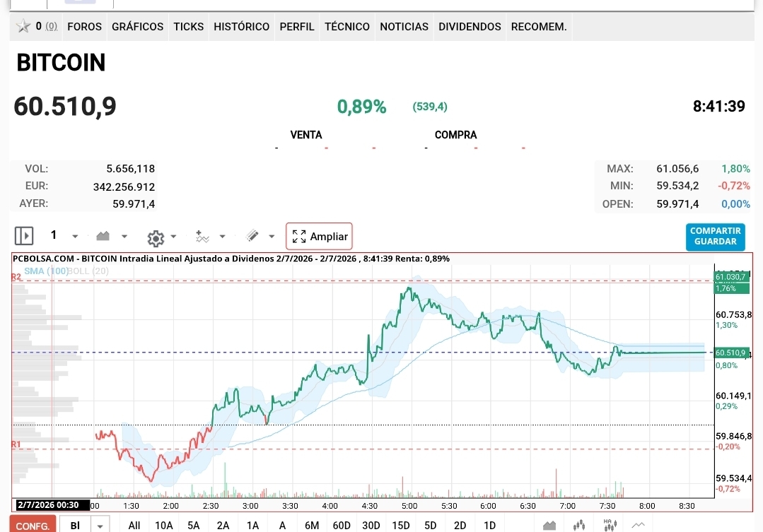
Task: Expand indicators dropdown arrow
Action: click(222, 237)
